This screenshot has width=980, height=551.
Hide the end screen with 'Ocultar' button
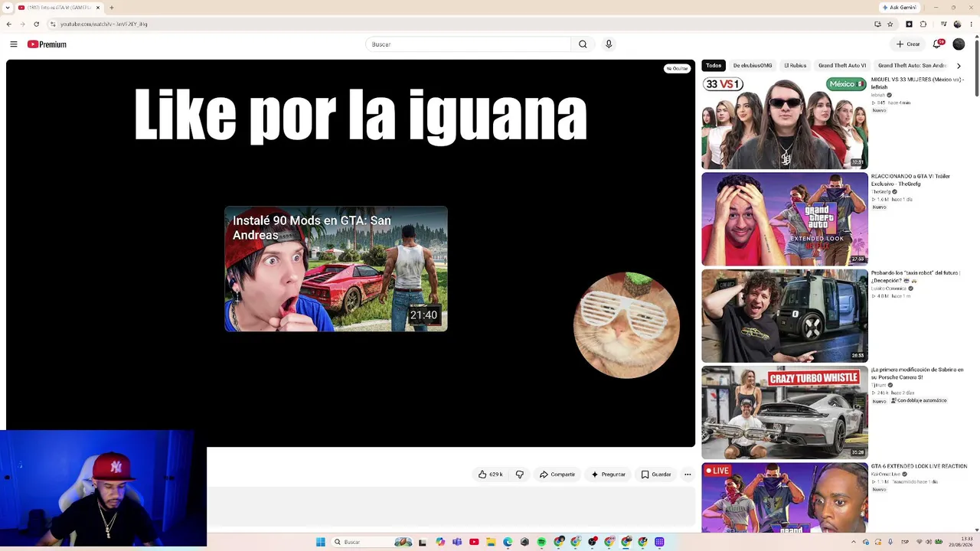click(x=677, y=69)
